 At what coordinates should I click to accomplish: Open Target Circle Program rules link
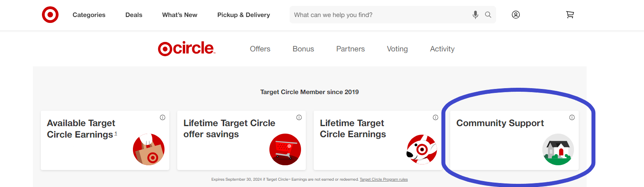[x=384, y=179]
